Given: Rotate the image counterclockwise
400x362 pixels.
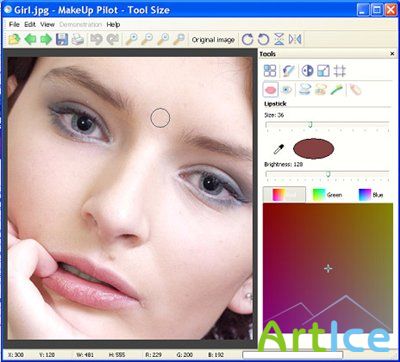Looking at the screenshot, I should (x=263, y=40).
